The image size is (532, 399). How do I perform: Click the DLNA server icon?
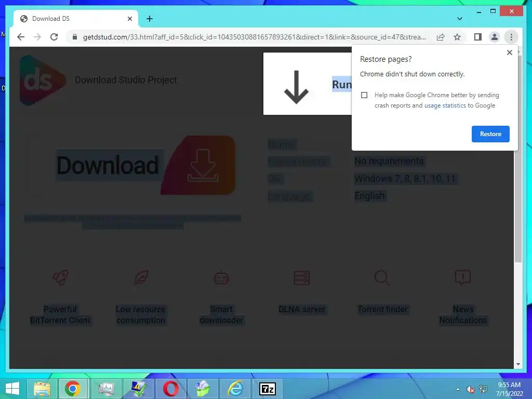(302, 277)
